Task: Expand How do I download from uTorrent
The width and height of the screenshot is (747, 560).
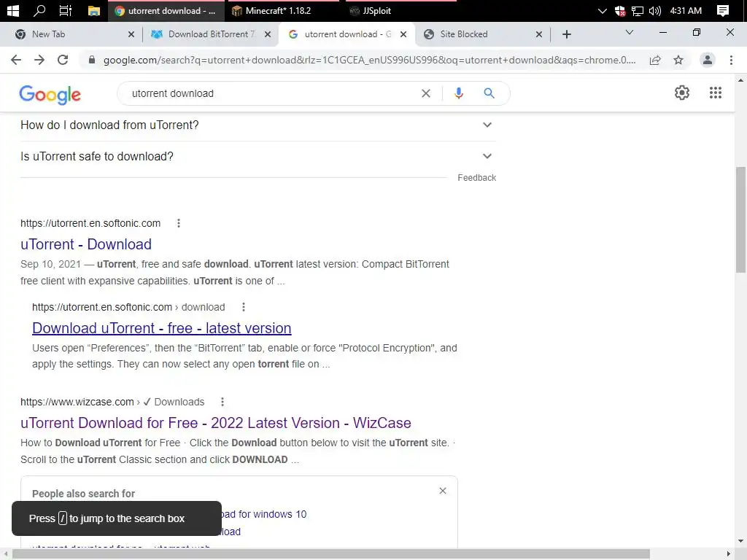Action: click(x=258, y=125)
